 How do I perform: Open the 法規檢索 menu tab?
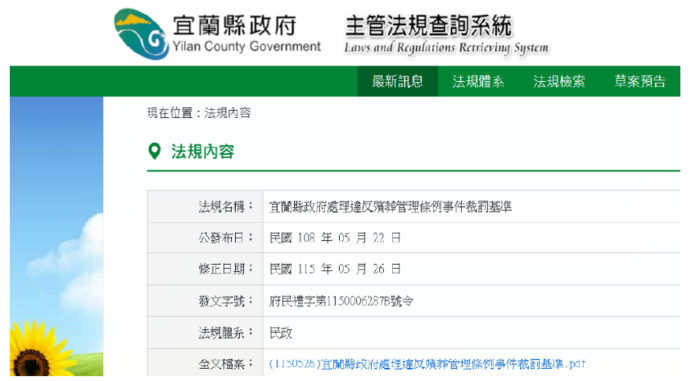(x=559, y=81)
